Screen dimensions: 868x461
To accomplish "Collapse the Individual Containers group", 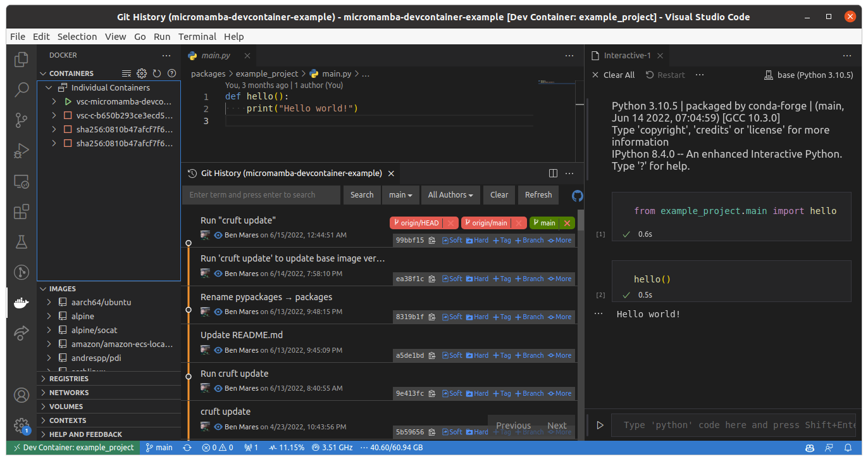I will (x=49, y=88).
